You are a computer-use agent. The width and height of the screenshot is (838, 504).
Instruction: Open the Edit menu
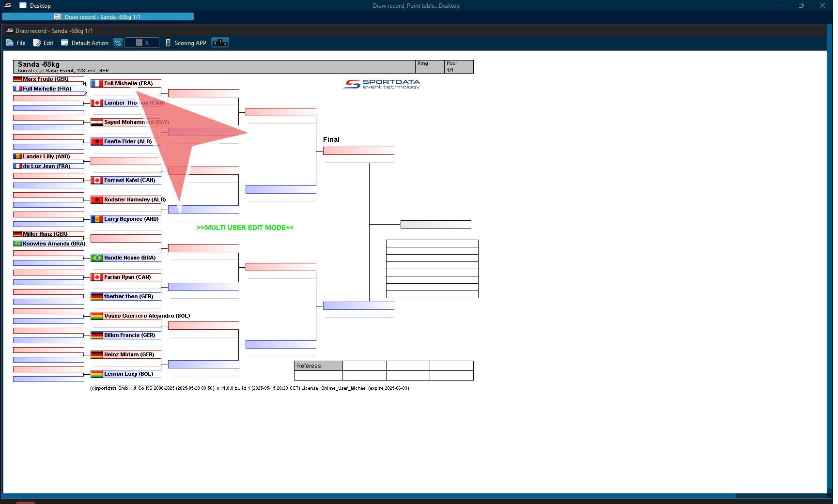coord(43,43)
